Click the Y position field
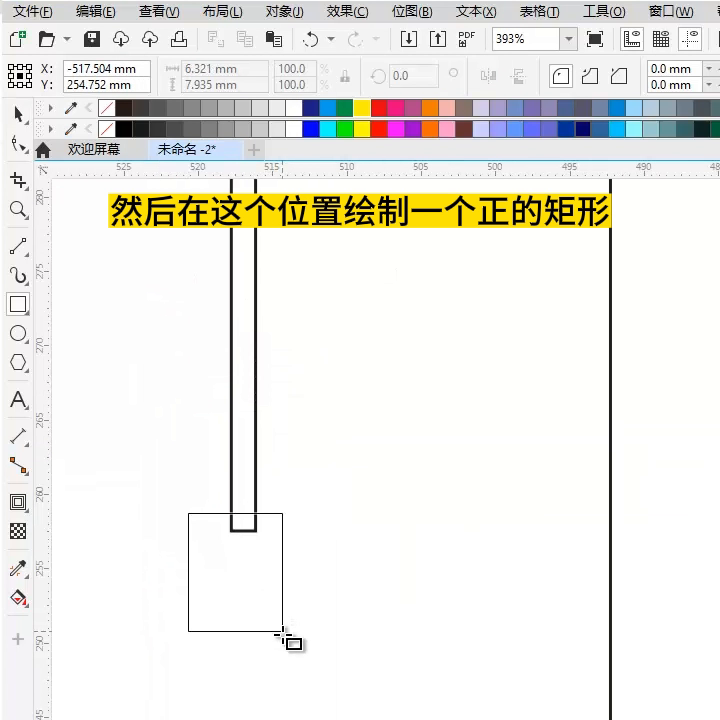This screenshot has height=720, width=720. 107,85
